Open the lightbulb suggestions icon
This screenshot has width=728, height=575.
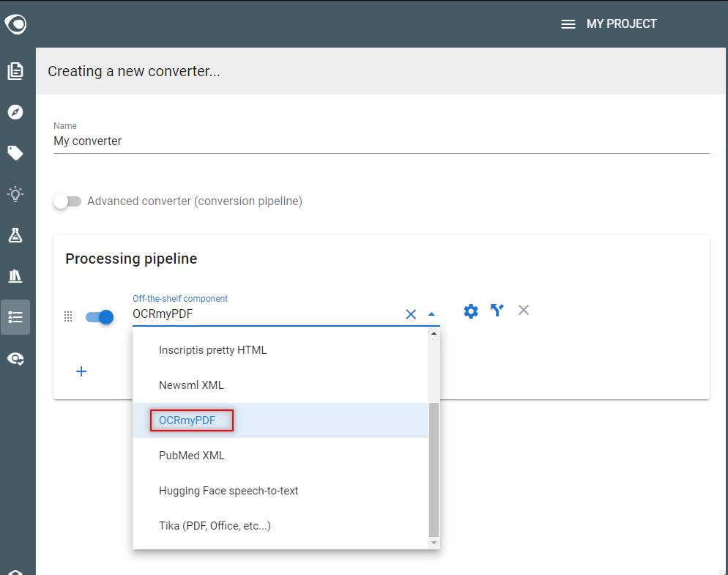click(15, 193)
